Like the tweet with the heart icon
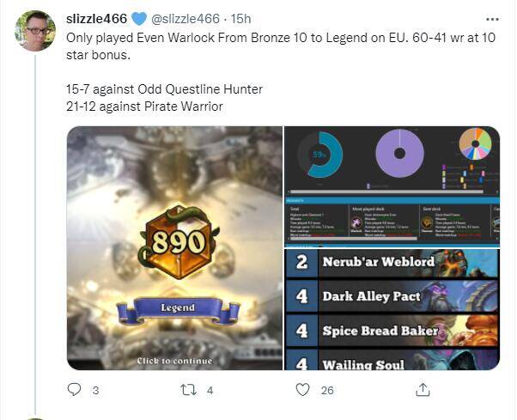The image size is (517, 420). point(302,390)
